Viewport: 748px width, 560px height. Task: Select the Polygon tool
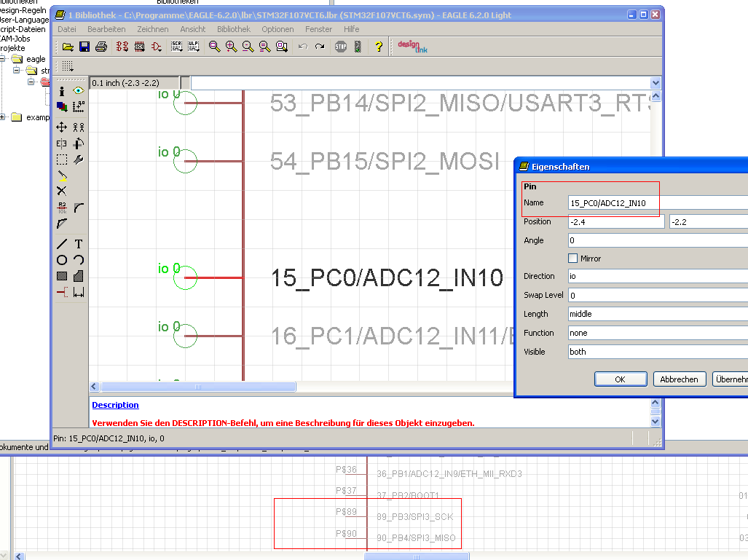(x=79, y=276)
